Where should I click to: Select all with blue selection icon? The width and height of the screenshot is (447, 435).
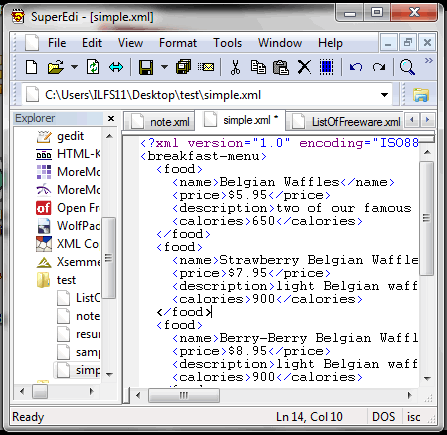click(x=326, y=67)
